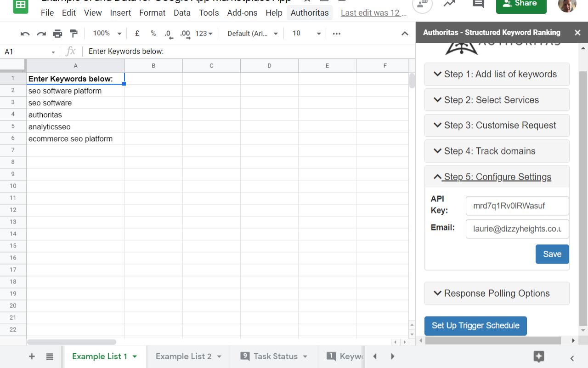
Task: Click the formula bar input
Action: click(248, 52)
